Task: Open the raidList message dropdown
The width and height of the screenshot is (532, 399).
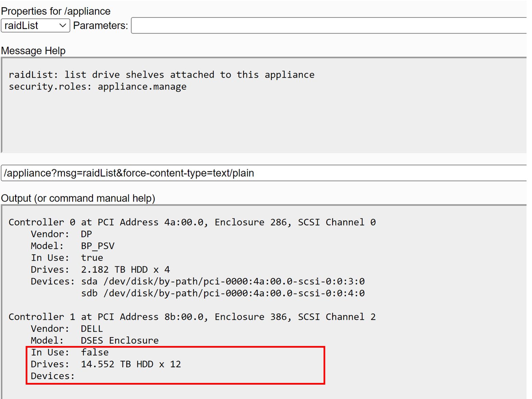Action: pyautogui.click(x=36, y=26)
